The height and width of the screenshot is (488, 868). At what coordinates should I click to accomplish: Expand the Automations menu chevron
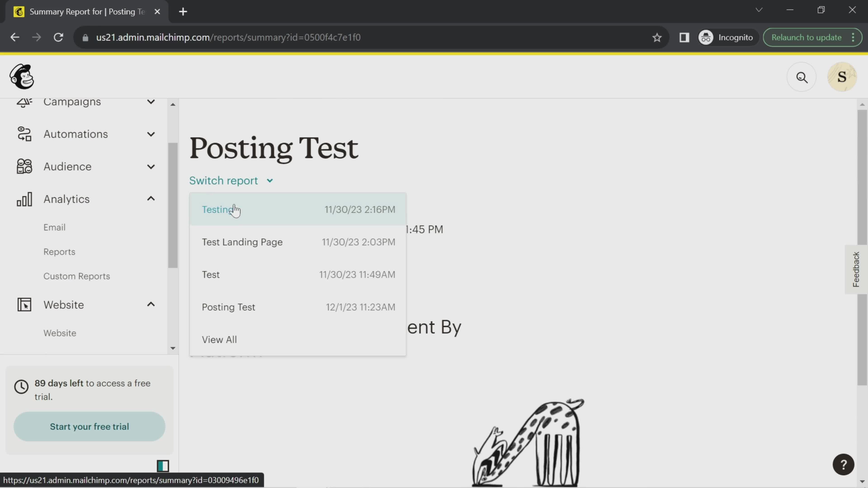tap(151, 134)
